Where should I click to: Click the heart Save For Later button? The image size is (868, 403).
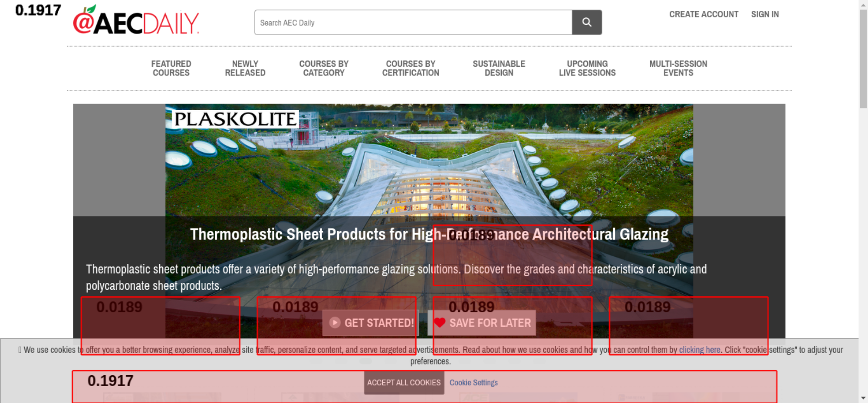point(482,323)
